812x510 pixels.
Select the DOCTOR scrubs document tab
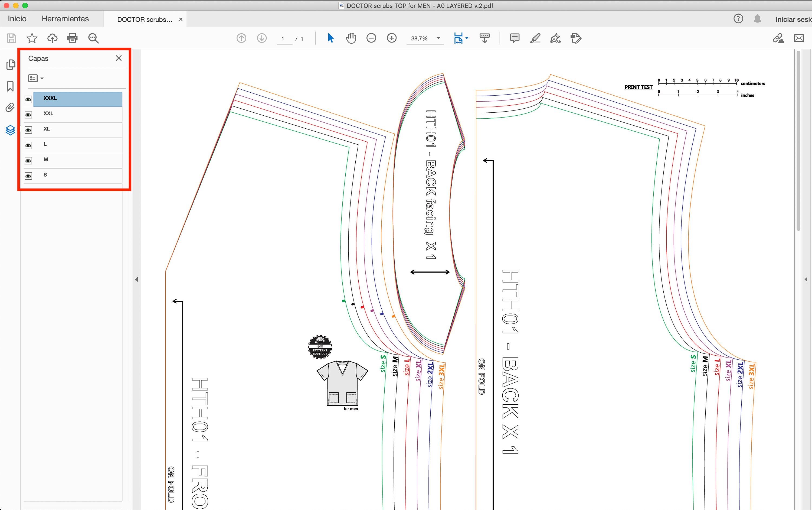pos(145,20)
